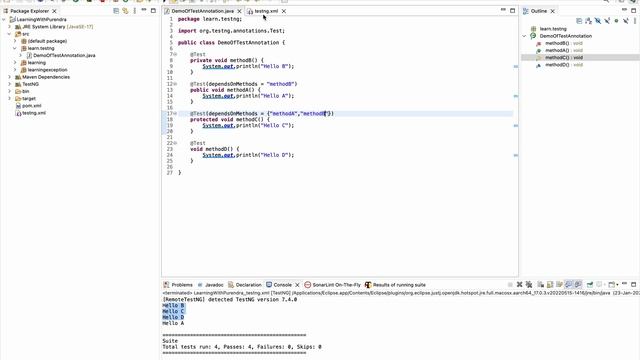Switch to DemoOfTestAnnotation.java editor tab
The height and width of the screenshot is (360, 640).
point(202,11)
